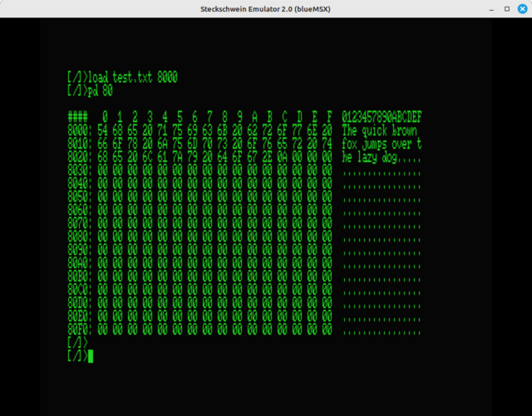Click address label '8000:'
532x416 pixels.
[80, 130]
